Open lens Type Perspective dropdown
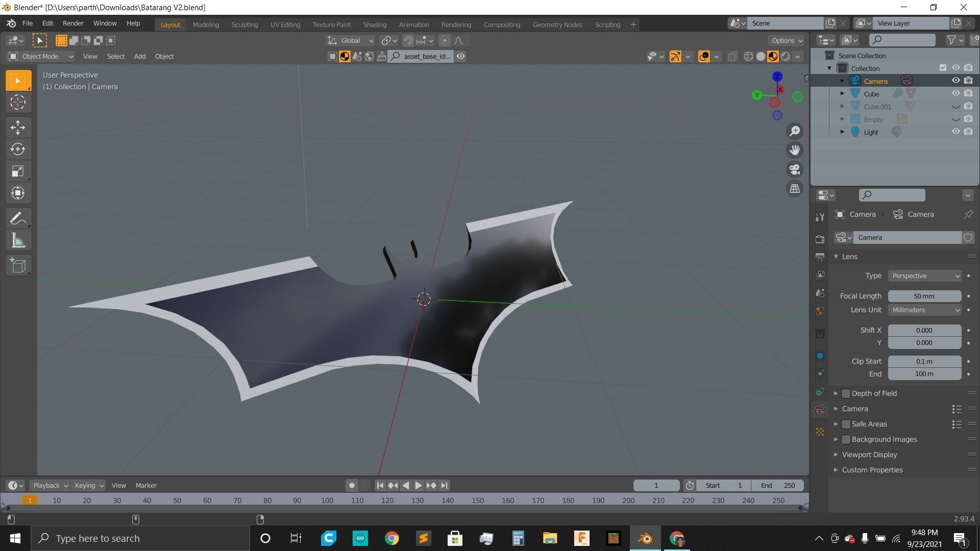980x551 pixels. click(924, 276)
